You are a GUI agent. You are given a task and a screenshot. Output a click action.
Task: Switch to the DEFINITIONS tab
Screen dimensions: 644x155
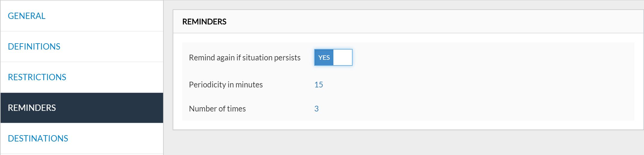pyautogui.click(x=34, y=47)
